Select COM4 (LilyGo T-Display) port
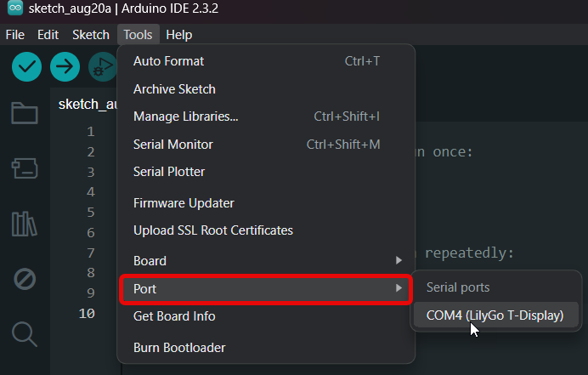 495,315
